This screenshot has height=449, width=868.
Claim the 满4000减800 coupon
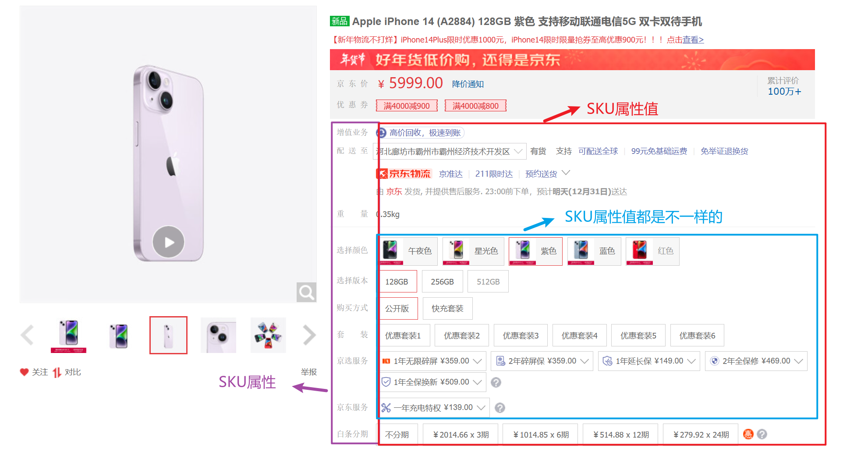click(475, 106)
